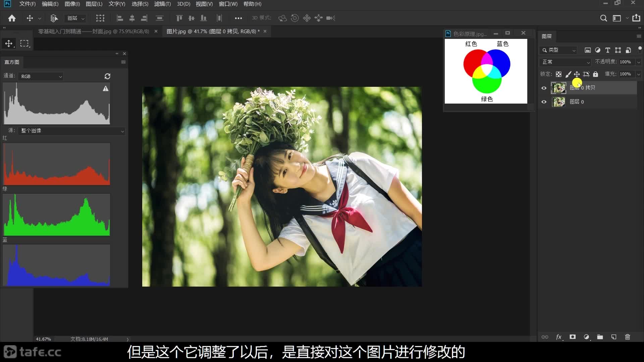The image size is (644, 362).
Task: Click the search magnifier icon
Action: click(x=603, y=18)
